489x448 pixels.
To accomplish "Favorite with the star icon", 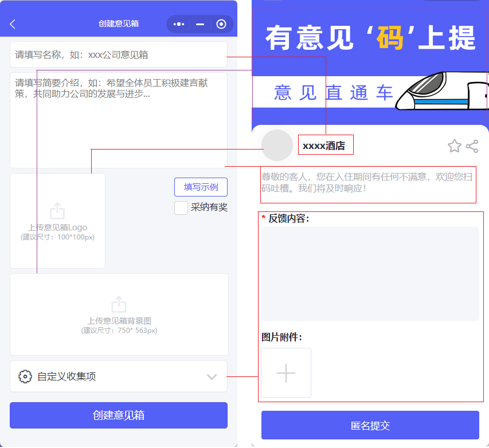I will click(x=455, y=146).
